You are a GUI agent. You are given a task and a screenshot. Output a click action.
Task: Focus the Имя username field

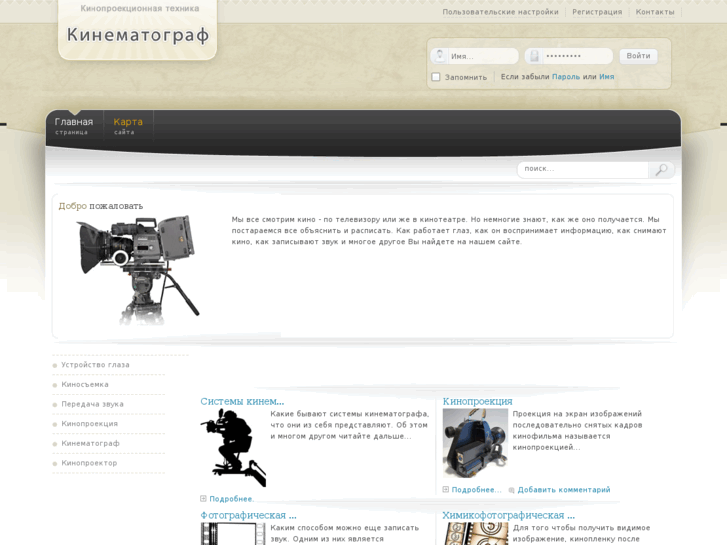click(x=474, y=56)
